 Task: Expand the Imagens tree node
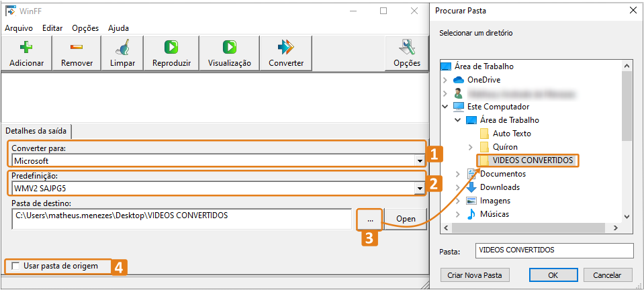(458, 201)
